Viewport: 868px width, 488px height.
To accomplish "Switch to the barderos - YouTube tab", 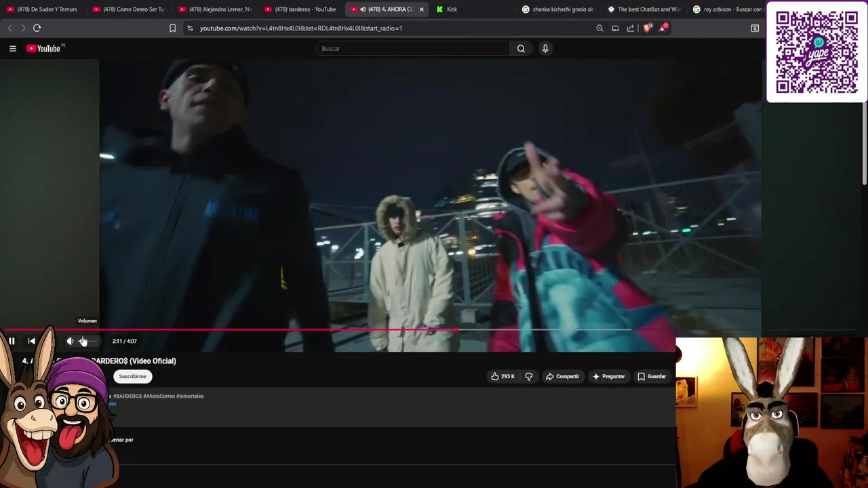I will tap(300, 9).
